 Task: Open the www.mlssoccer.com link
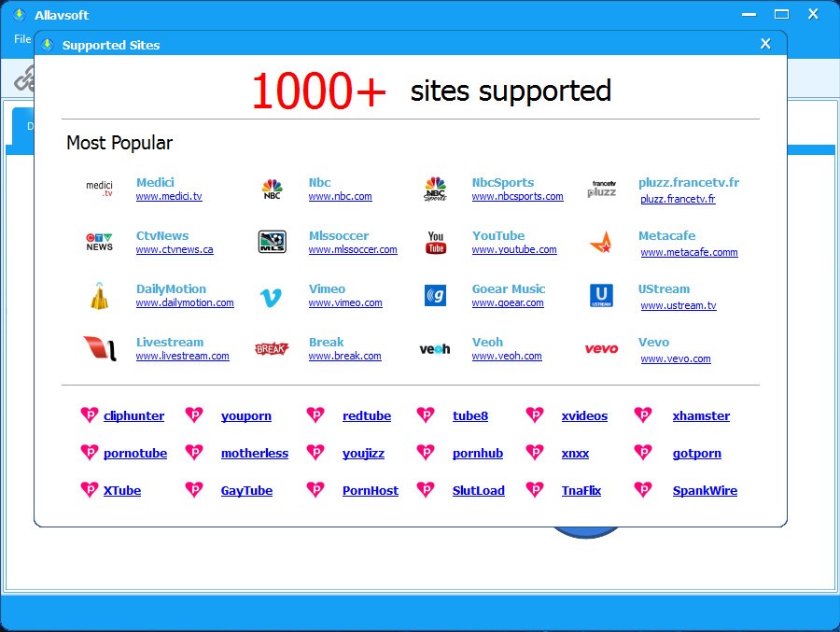coord(353,249)
